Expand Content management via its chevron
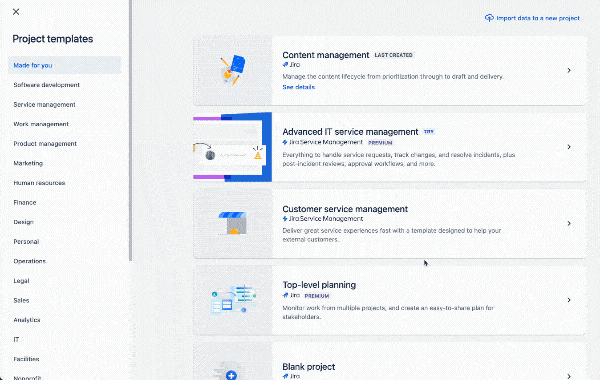This screenshot has width=600, height=380. 569,70
